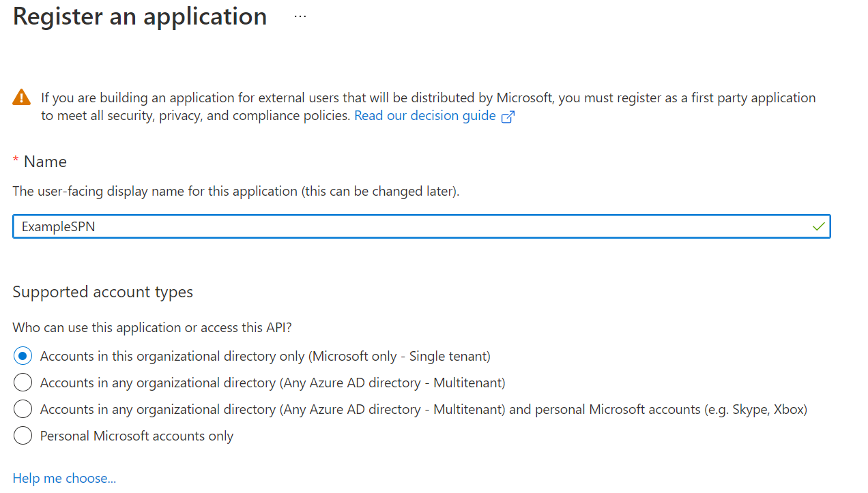Click the orange warning triangle icon
Screen dimensions: 868x493
click(x=22, y=98)
